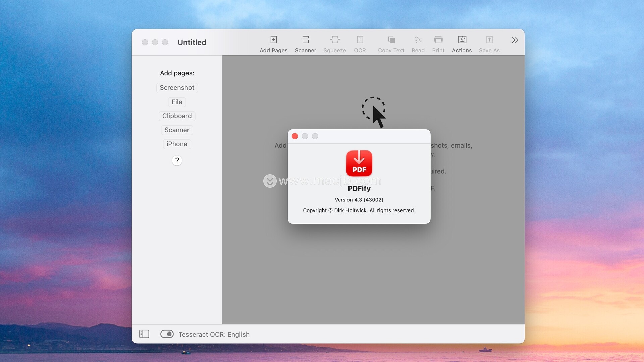Add pages from Clipboard
The image size is (644, 362).
click(x=177, y=116)
